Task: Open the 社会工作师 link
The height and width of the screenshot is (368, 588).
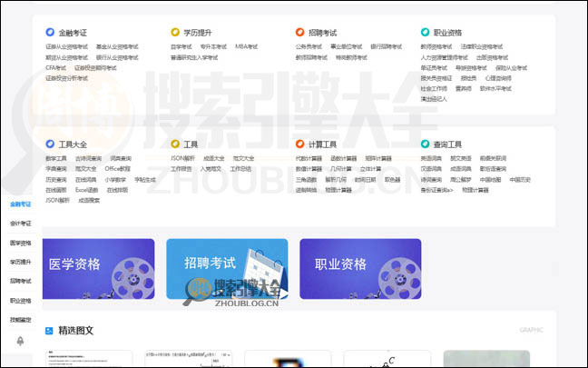Action: tap(434, 89)
